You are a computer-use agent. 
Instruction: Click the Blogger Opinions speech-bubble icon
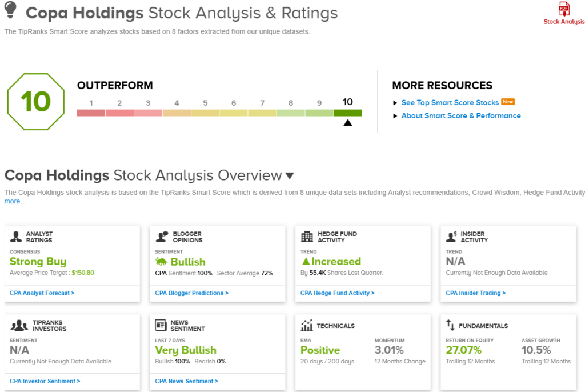(162, 237)
